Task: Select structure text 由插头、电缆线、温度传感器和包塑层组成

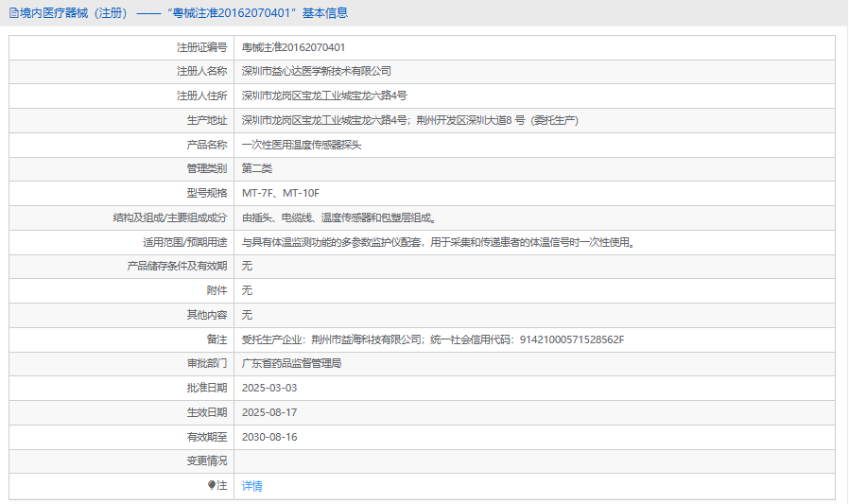Action: pyautogui.click(x=339, y=217)
